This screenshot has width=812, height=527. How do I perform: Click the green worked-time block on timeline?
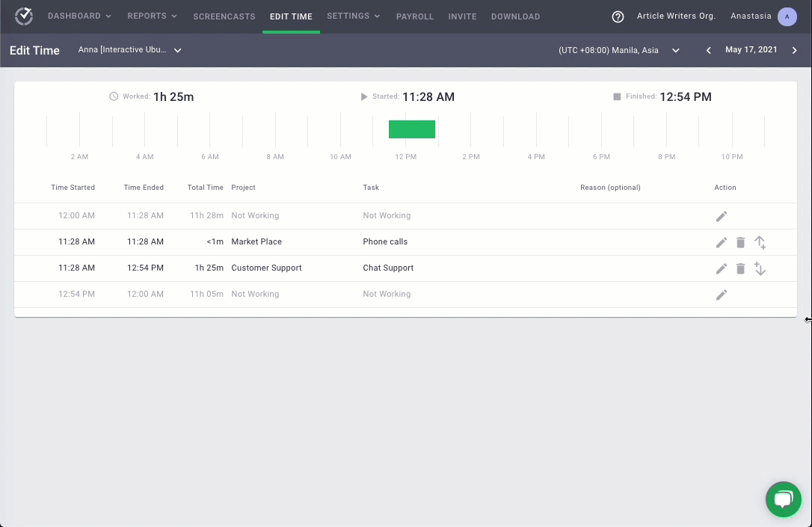click(412, 129)
